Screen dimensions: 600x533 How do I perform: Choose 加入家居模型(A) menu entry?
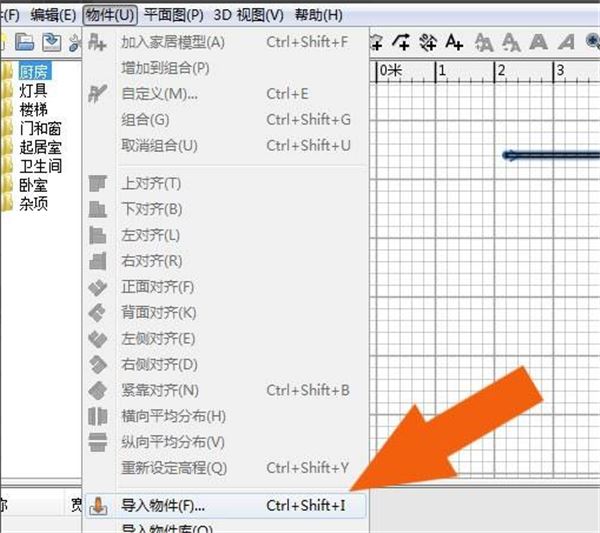[x=225, y=42]
